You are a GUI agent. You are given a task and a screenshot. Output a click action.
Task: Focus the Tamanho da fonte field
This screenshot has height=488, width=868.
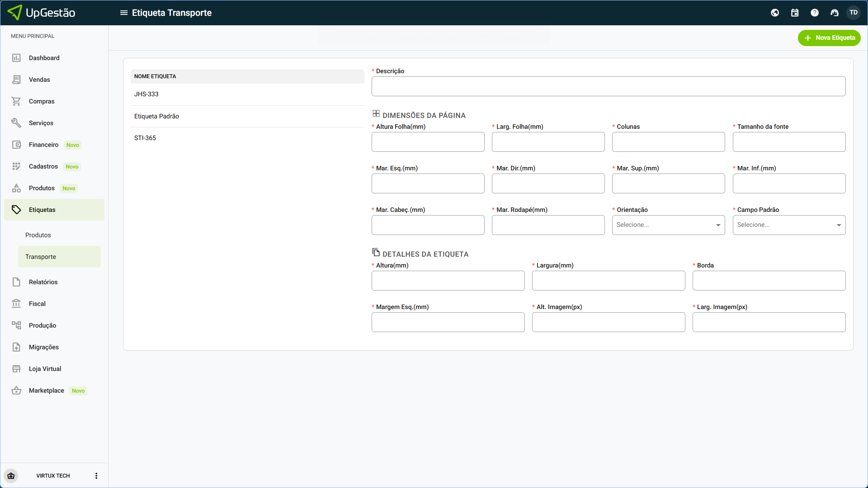[x=789, y=142]
